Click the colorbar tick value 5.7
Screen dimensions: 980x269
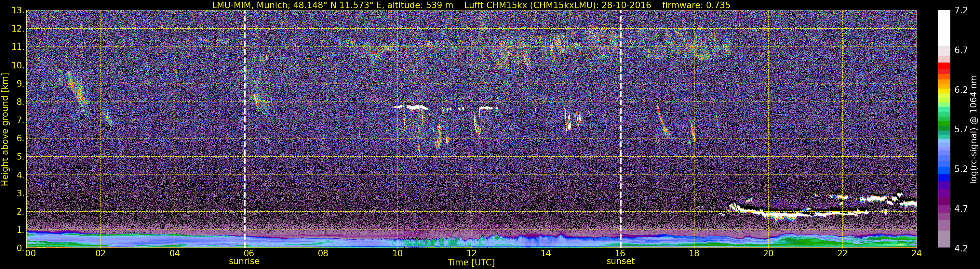click(961, 130)
